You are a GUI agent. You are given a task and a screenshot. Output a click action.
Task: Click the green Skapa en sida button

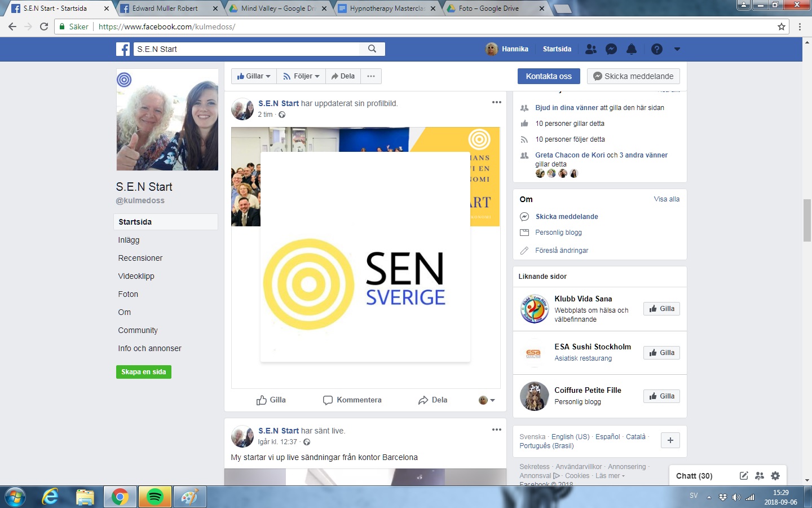144,372
